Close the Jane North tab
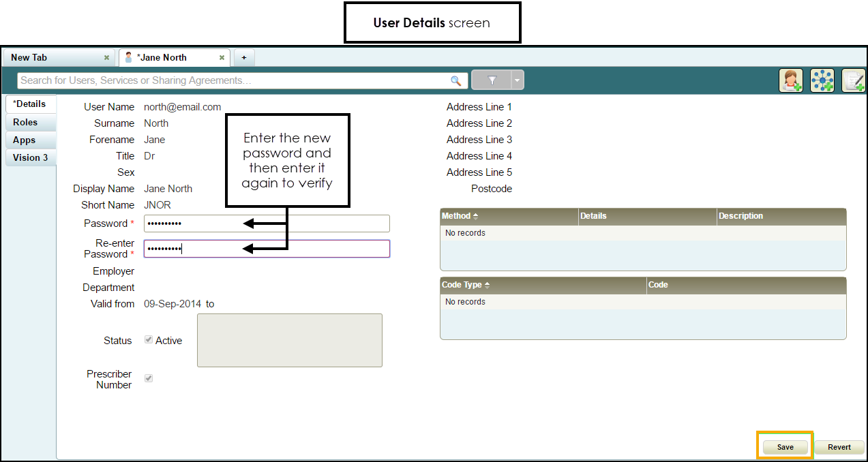The height and width of the screenshot is (462, 868). point(222,58)
